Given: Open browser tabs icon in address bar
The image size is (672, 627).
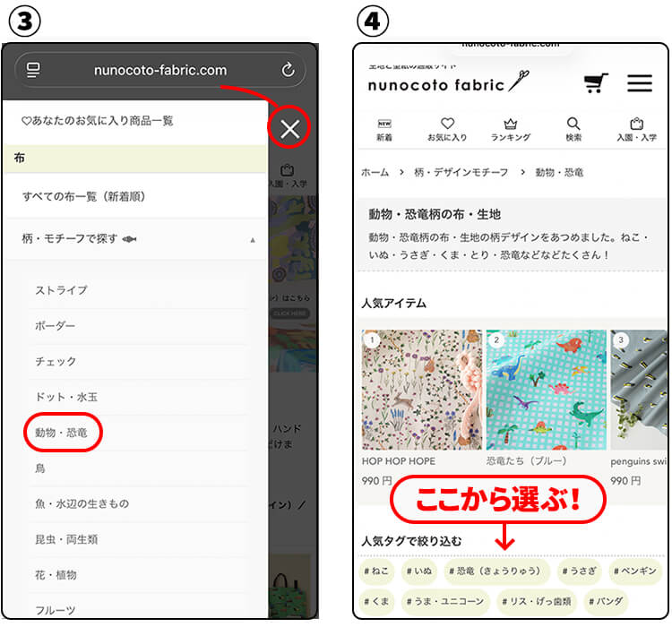Looking at the screenshot, I should 33,70.
